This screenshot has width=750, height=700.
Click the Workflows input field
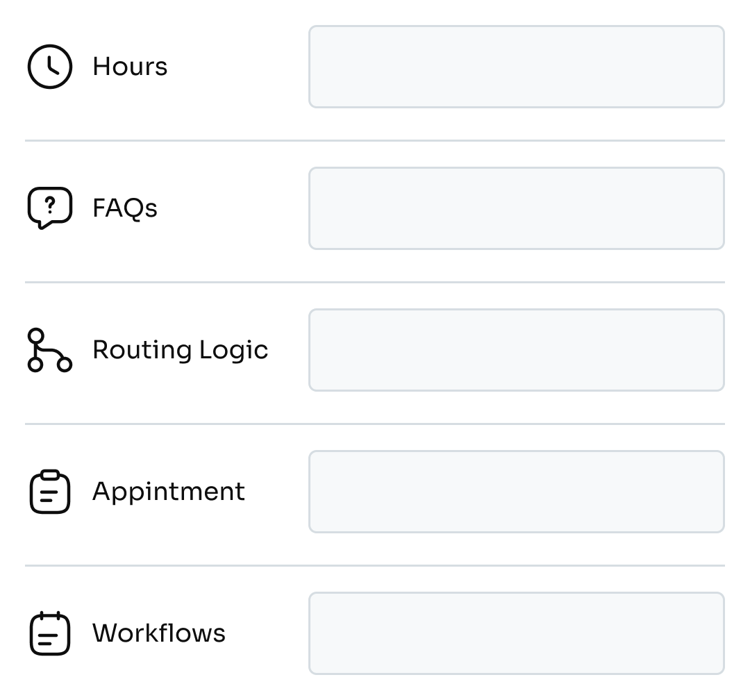[517, 633]
